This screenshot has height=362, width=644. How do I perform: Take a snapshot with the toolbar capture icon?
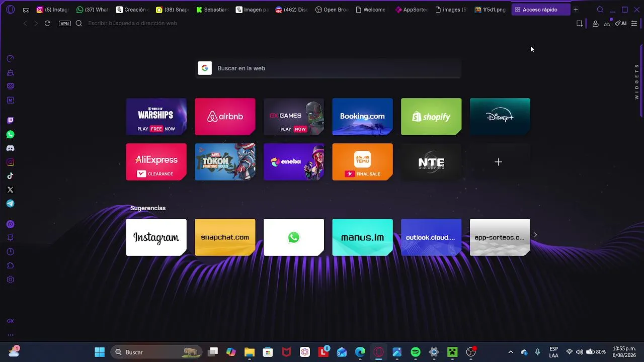pos(580,23)
